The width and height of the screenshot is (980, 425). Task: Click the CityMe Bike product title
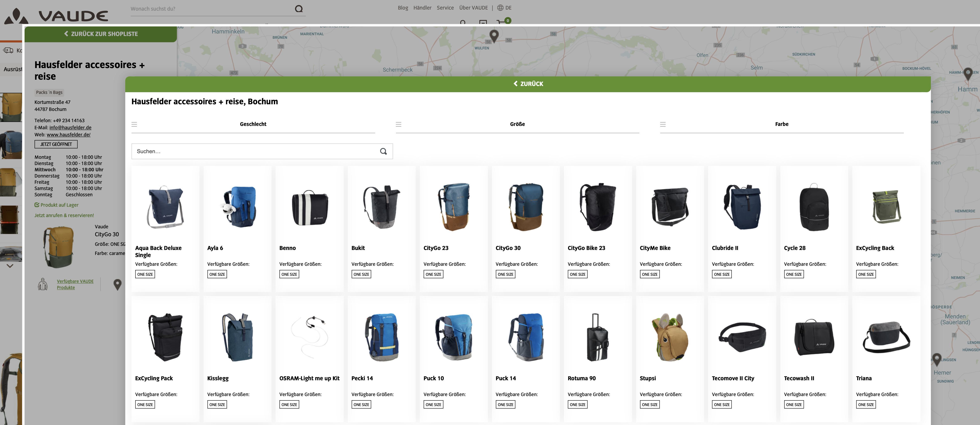click(655, 248)
